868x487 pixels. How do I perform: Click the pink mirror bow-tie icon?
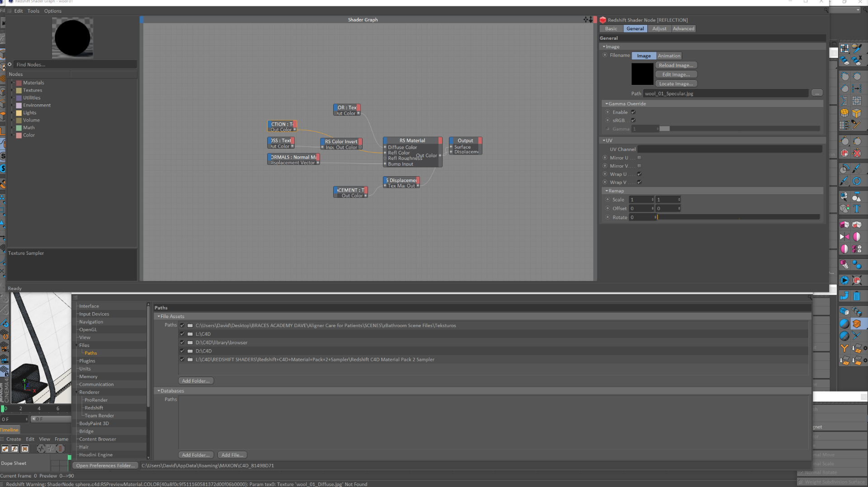[x=844, y=236]
